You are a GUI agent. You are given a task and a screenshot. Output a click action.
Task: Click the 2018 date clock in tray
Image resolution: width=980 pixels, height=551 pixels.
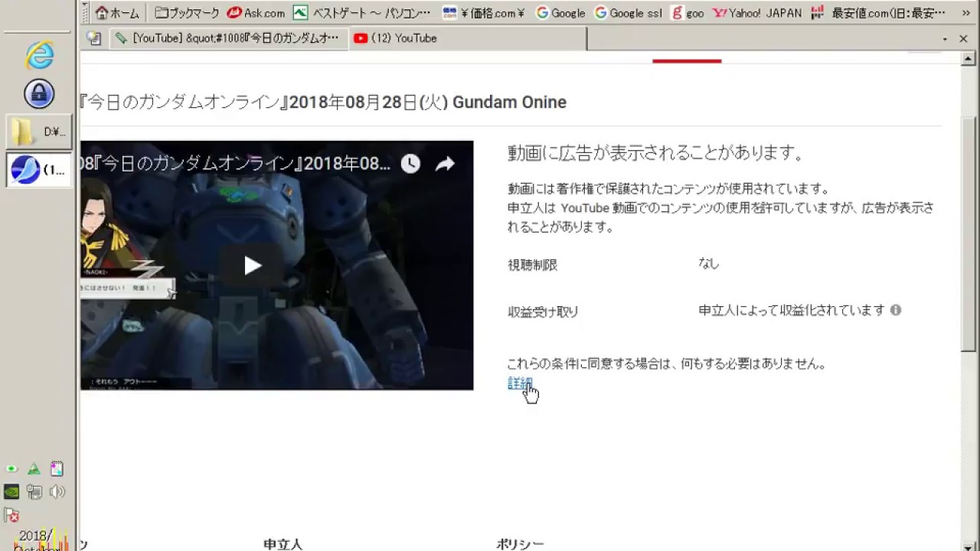[x=37, y=540]
